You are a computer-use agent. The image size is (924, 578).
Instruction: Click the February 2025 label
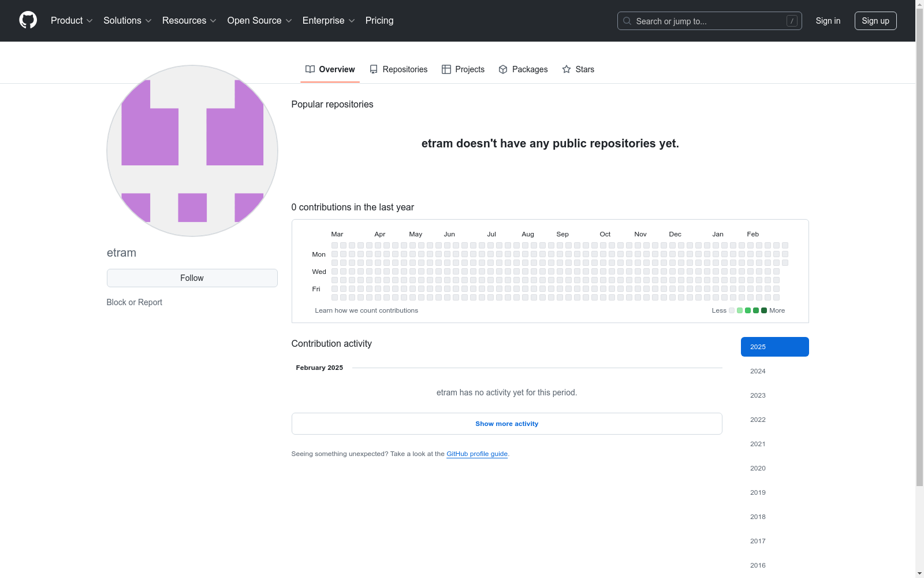319,368
